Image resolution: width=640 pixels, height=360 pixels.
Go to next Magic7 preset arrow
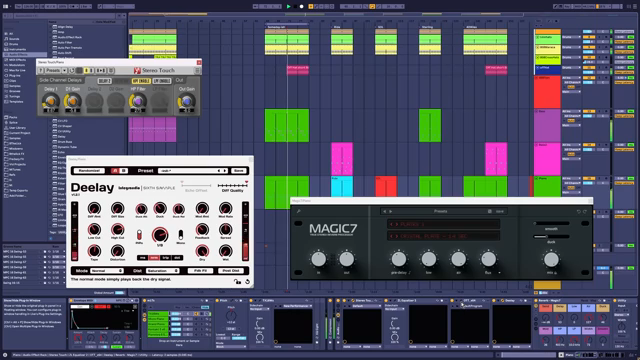390,211
